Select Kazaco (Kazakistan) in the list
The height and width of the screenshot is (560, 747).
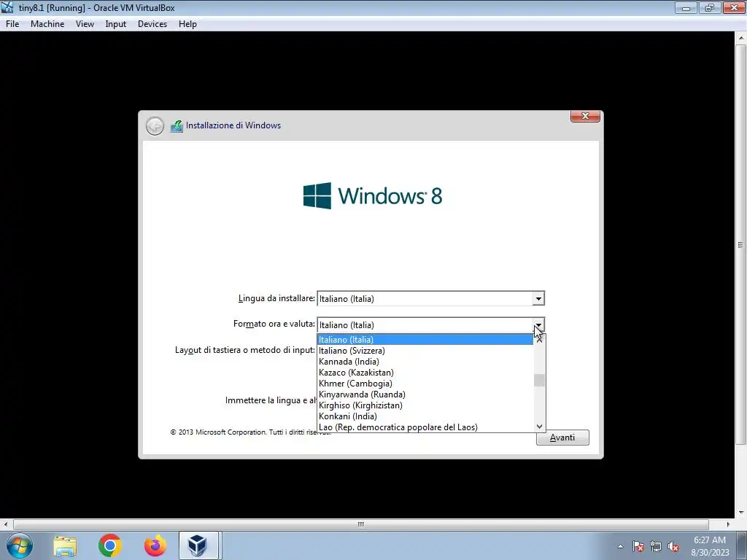(x=425, y=373)
